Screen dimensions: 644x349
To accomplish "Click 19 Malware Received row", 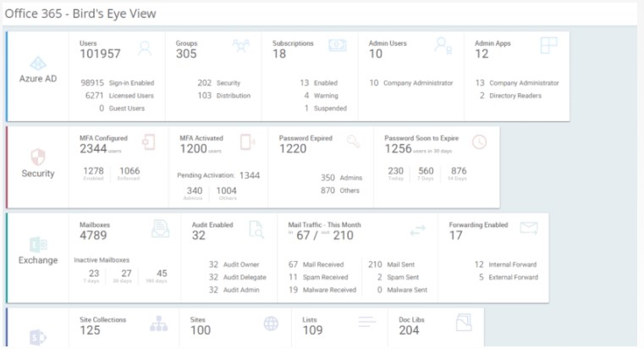I will tap(322, 290).
